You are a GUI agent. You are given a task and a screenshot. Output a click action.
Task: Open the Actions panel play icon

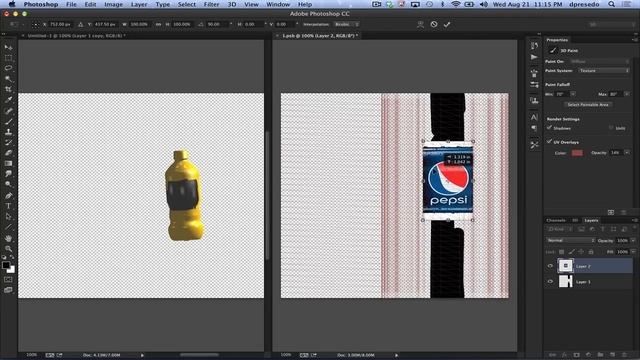(534, 57)
